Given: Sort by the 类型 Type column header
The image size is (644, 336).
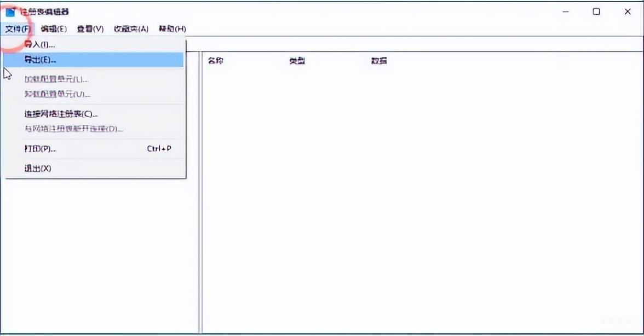Looking at the screenshot, I should [x=297, y=61].
